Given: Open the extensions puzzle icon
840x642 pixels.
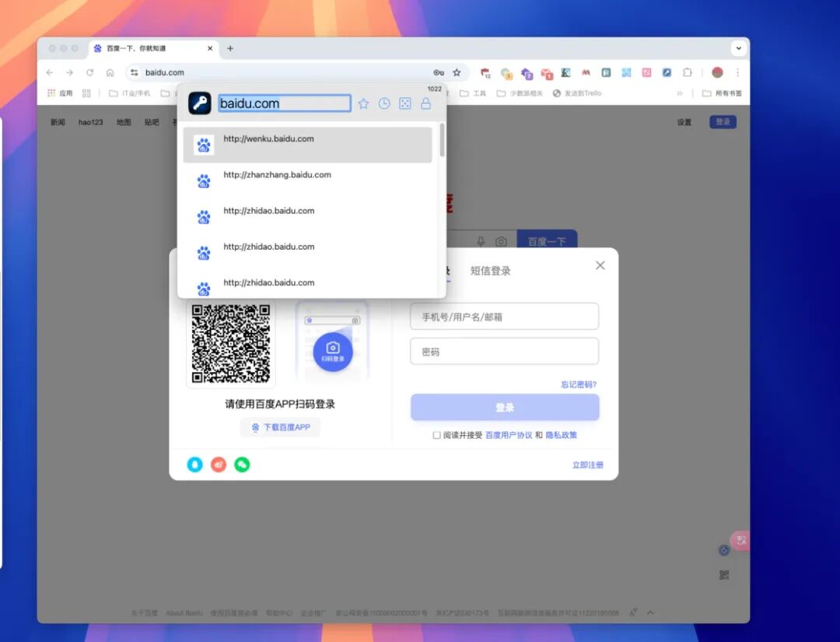Looking at the screenshot, I should [x=688, y=72].
